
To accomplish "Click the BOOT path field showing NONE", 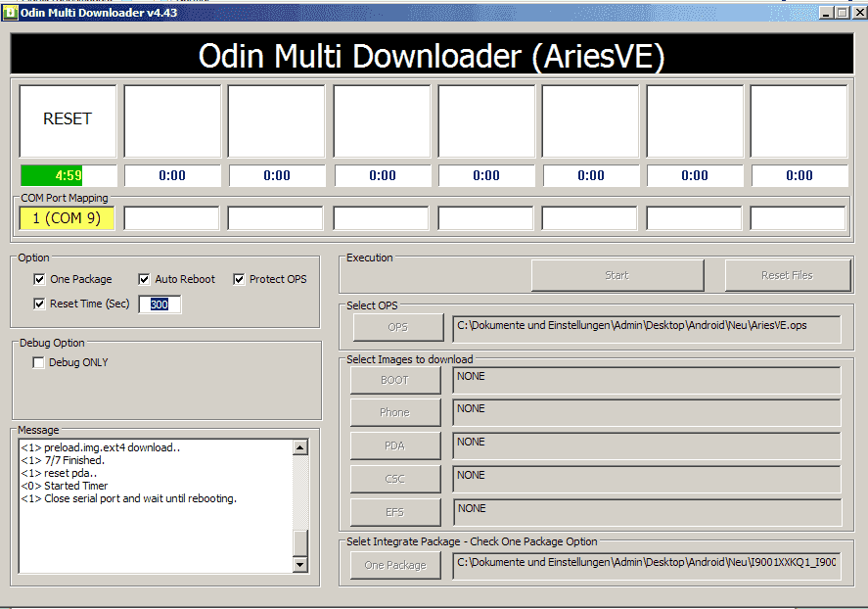I will click(647, 380).
